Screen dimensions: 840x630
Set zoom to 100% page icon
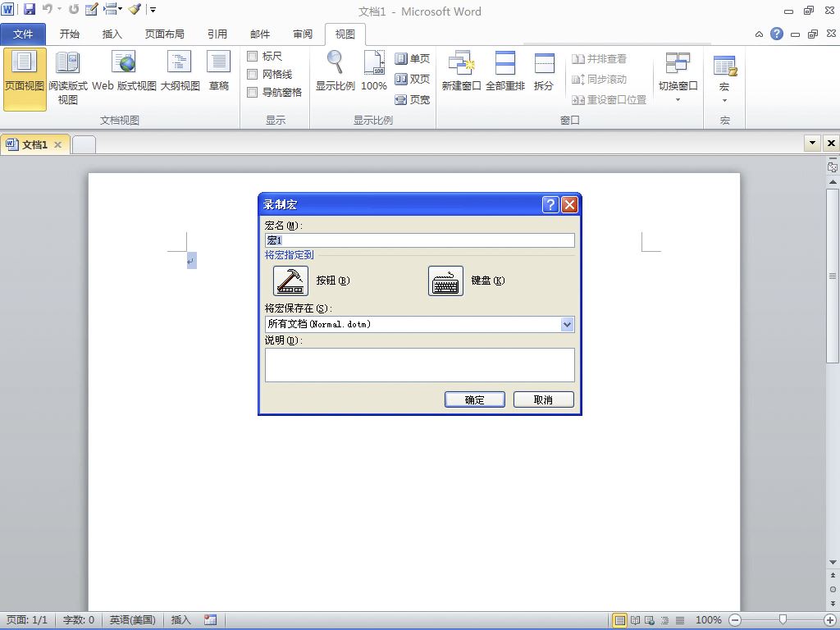(374, 71)
